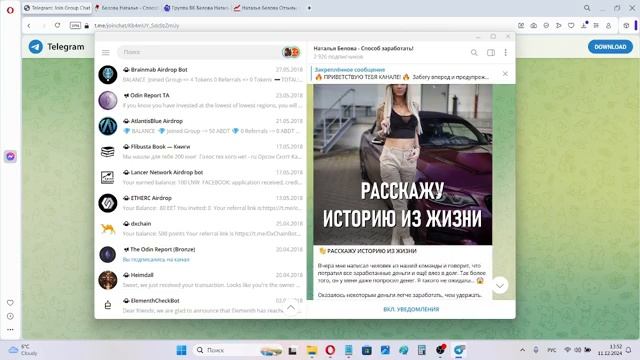Open the channel three-dot options menu

coord(505,52)
